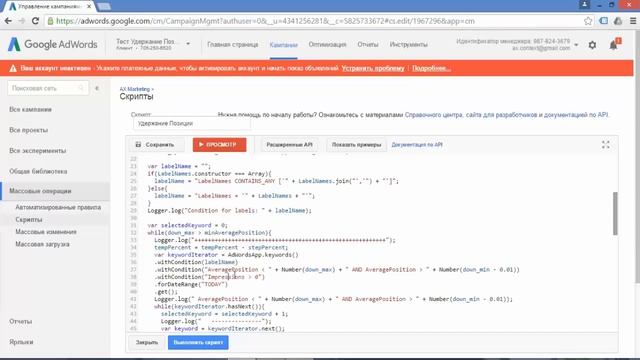Viewport: 640px width, 360px height.
Task: Open the Главная страница tab
Action: tap(233, 44)
